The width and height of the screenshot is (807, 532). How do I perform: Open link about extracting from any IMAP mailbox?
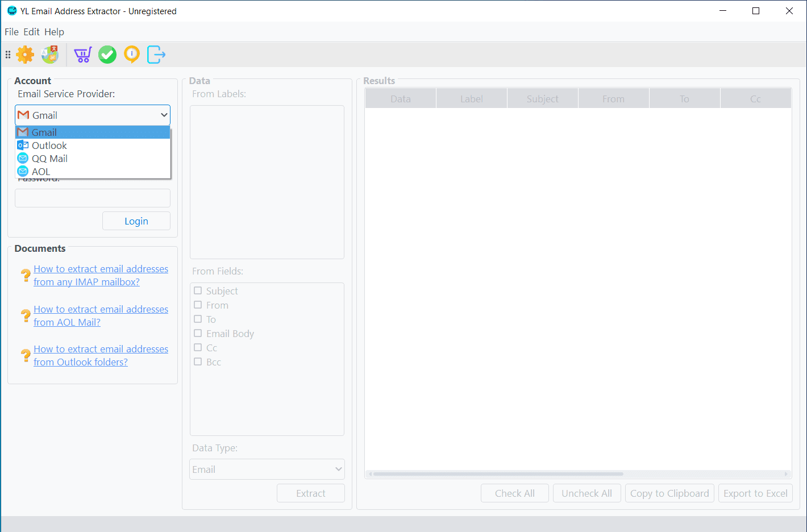coord(101,276)
